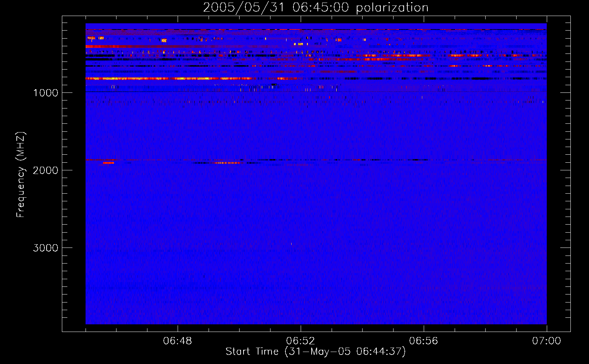Viewport: 589px width, 364px height.
Task: Click the 1000 frequency tick label
Action: point(46,93)
